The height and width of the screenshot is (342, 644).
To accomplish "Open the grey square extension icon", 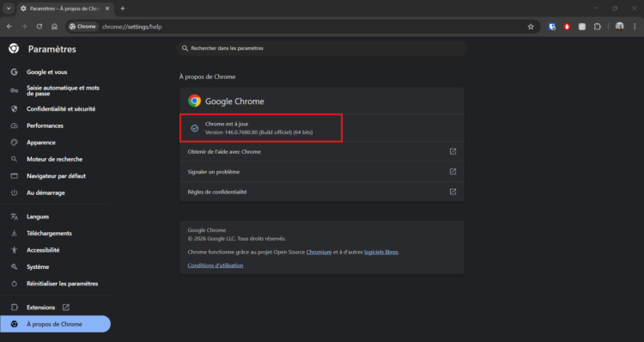I will (x=582, y=27).
